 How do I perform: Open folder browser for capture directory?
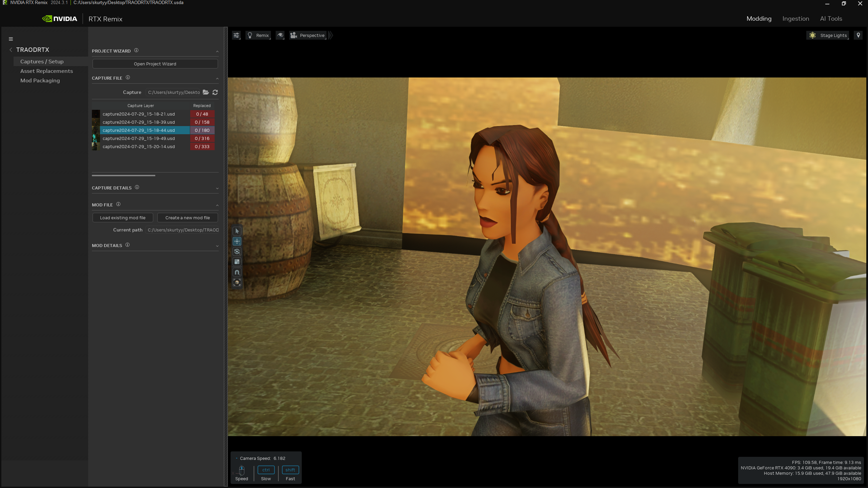tap(206, 92)
